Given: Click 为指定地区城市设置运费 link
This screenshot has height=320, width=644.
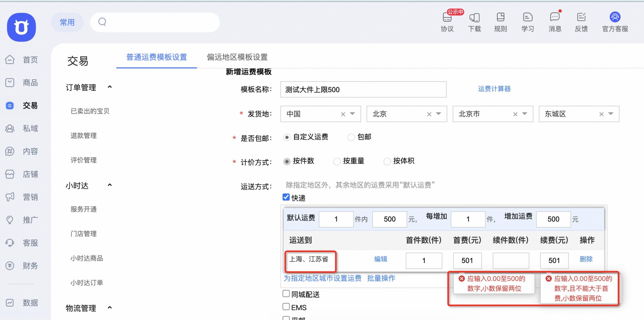Looking at the screenshot, I should pos(322,278).
